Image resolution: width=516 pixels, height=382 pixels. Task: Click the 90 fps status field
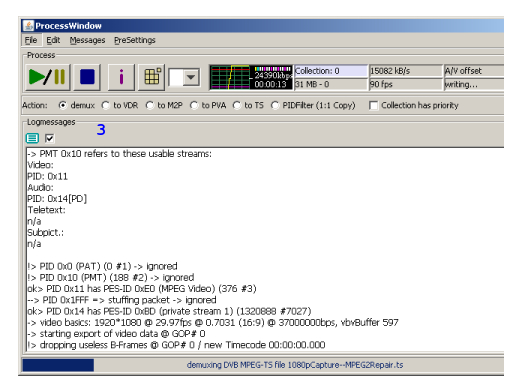(405, 84)
